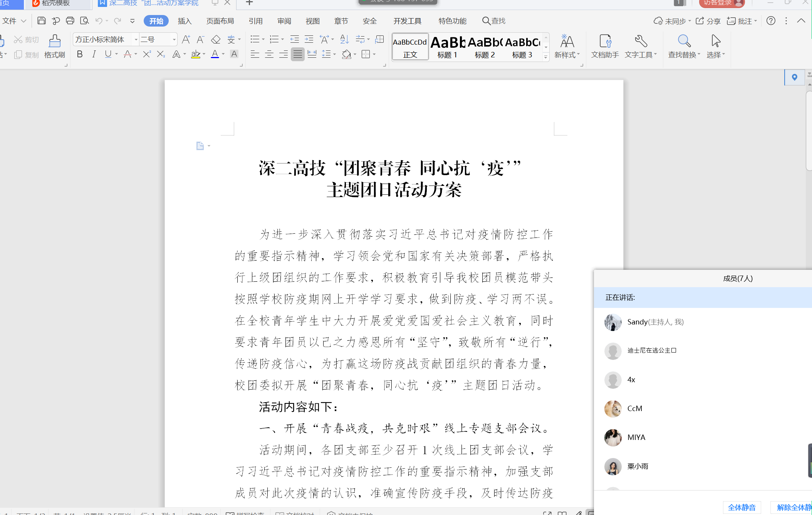Apply the Heading 2 (标题 2) style

(485, 47)
